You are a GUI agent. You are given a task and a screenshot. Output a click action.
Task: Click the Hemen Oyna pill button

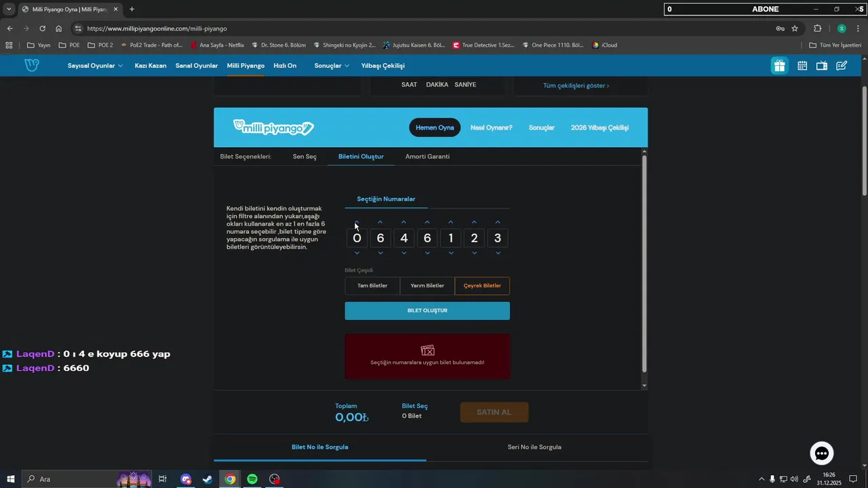click(x=435, y=127)
